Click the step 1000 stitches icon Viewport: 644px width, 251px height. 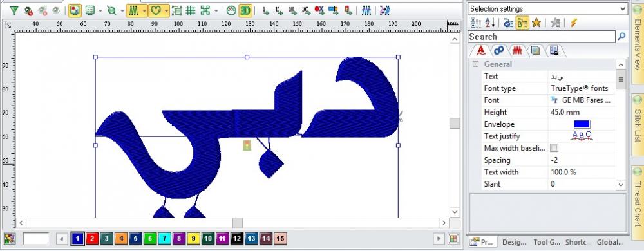(x=306, y=11)
